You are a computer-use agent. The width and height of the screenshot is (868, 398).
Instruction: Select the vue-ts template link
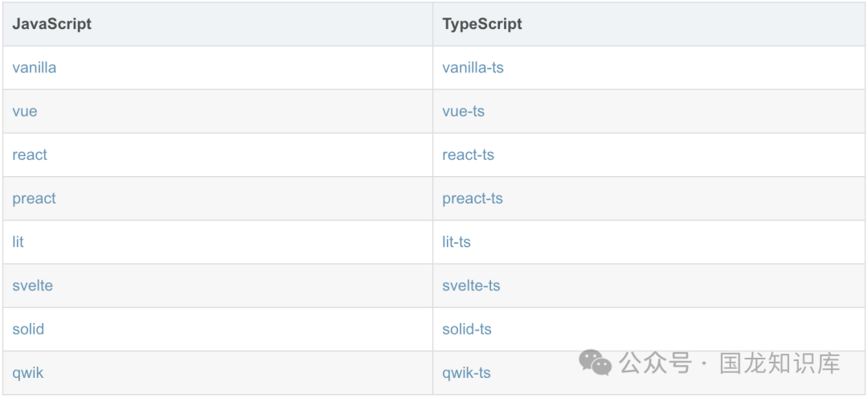[463, 111]
